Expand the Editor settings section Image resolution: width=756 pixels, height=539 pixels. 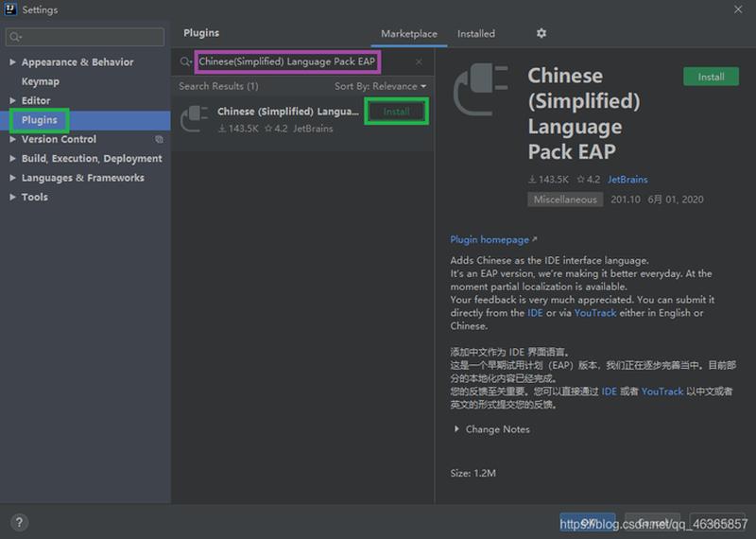pyautogui.click(x=12, y=101)
